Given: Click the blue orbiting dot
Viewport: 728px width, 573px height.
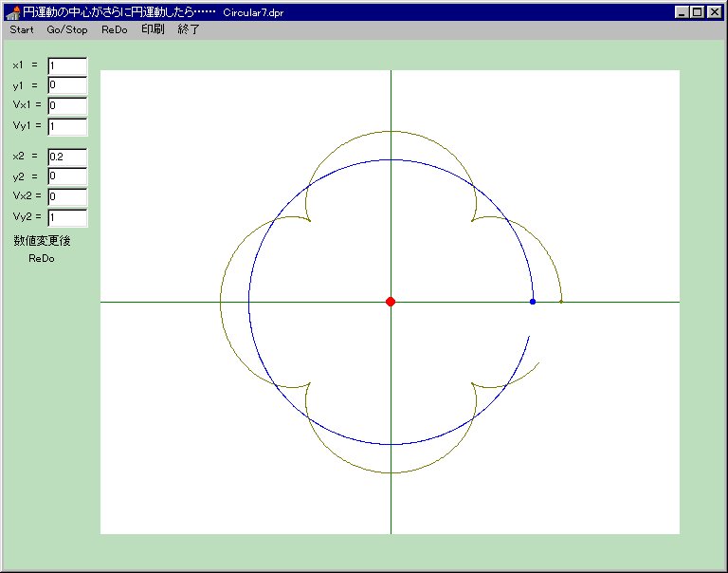Looking at the screenshot, I should point(533,302).
